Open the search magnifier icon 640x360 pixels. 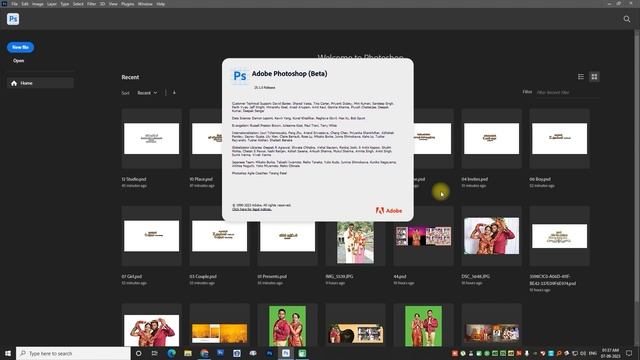tap(627, 19)
